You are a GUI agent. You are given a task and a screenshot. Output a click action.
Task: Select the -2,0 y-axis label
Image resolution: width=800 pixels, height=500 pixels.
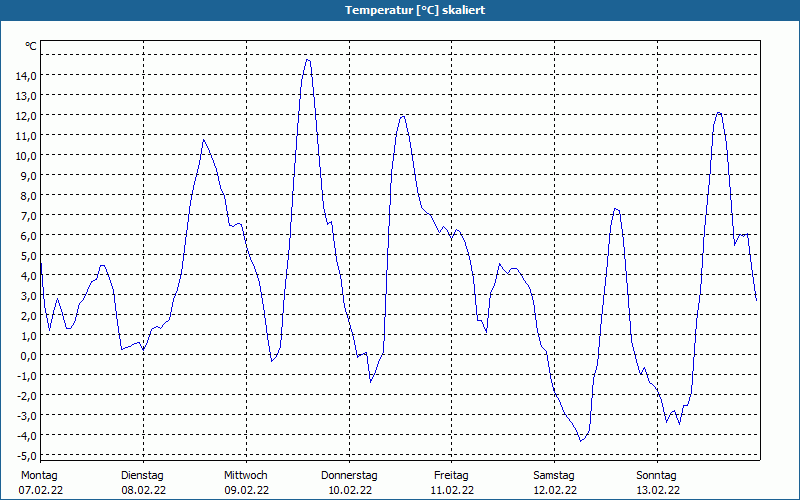(x=27, y=395)
